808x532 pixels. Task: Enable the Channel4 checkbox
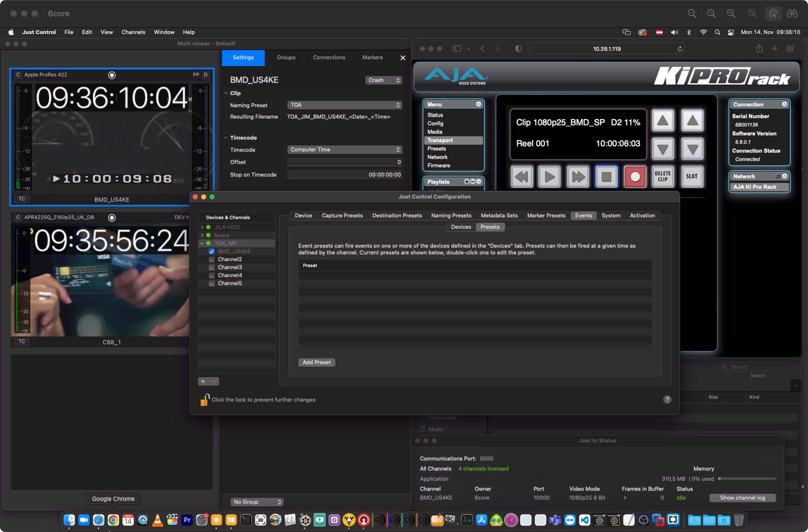[x=211, y=275]
